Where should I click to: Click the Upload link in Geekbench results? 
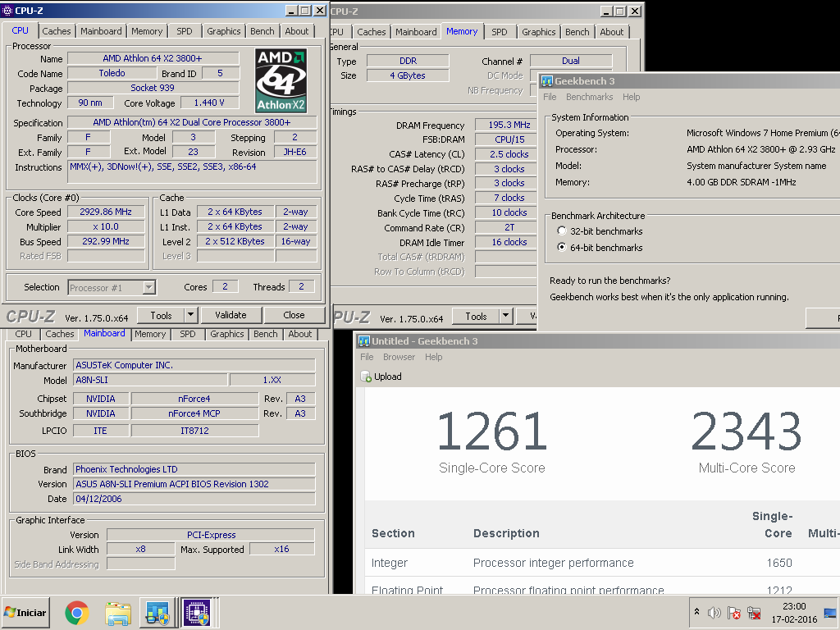click(x=388, y=377)
